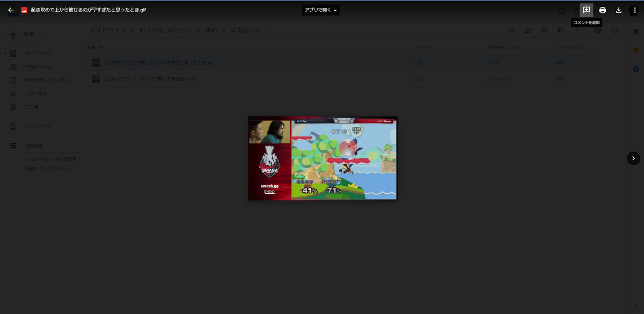
Task: Open 最近使用したアイテム in the sidebar
Action: [x=47, y=80]
